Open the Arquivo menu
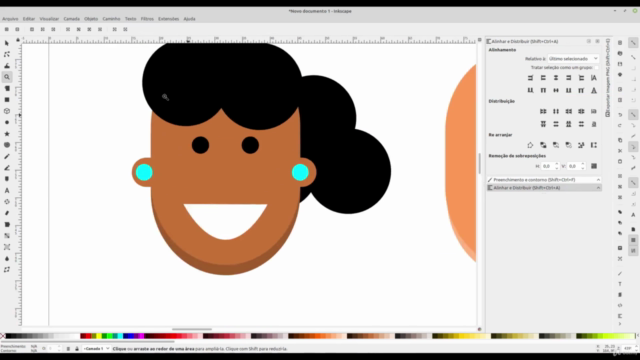The width and height of the screenshot is (640, 360). point(10,19)
